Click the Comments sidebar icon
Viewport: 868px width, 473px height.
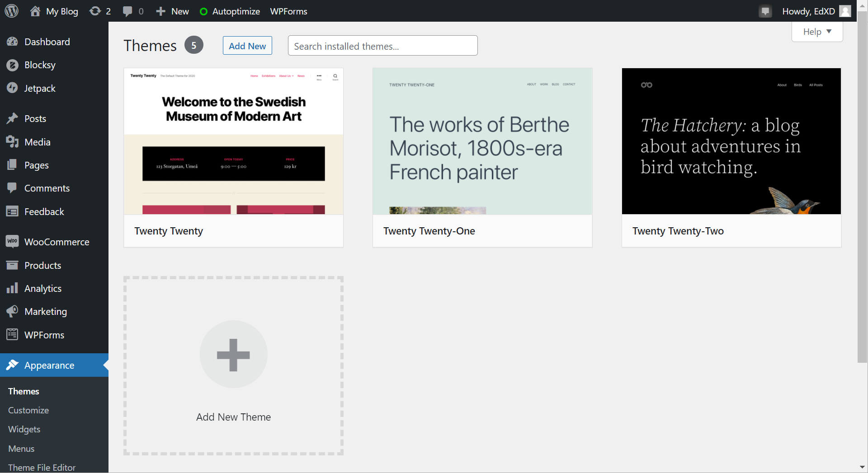(12, 188)
